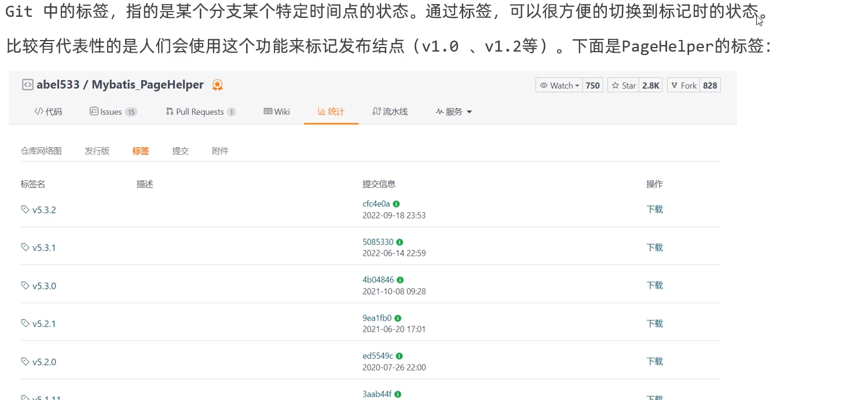This screenshot has height=400, width=868.
Task: Open commit 3aab44f
Action: click(377, 394)
